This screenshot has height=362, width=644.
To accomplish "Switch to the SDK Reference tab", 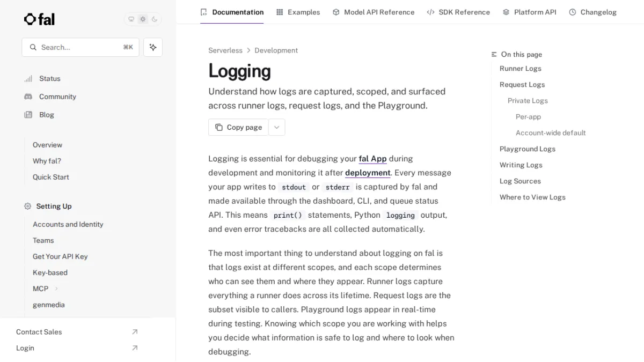I will tap(458, 12).
